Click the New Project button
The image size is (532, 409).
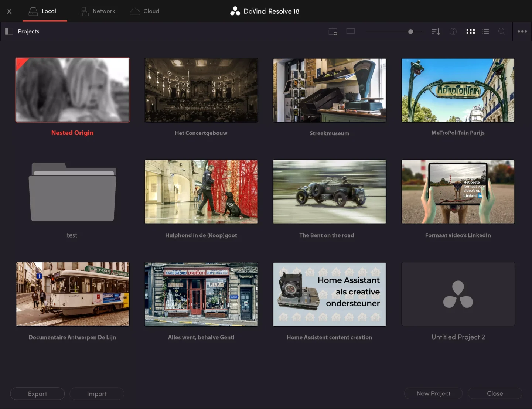pos(433,393)
